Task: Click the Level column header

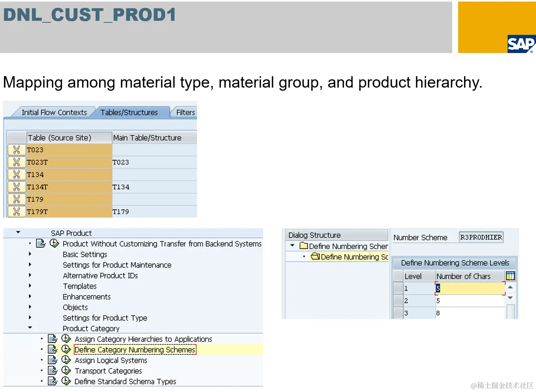Action: click(419, 276)
